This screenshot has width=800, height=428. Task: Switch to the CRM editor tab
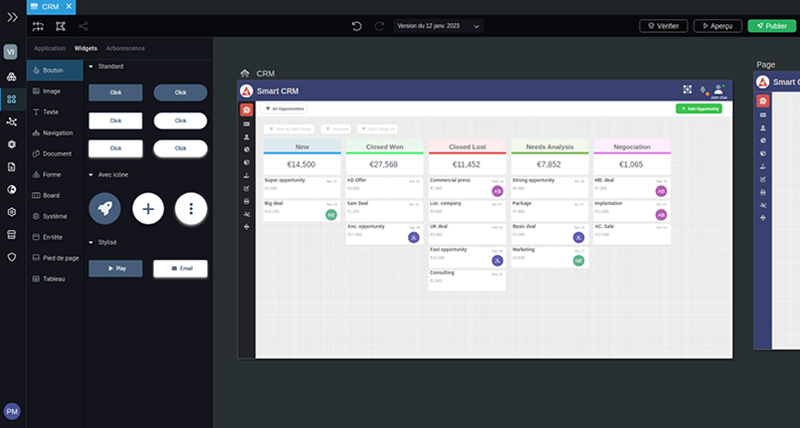(x=51, y=7)
